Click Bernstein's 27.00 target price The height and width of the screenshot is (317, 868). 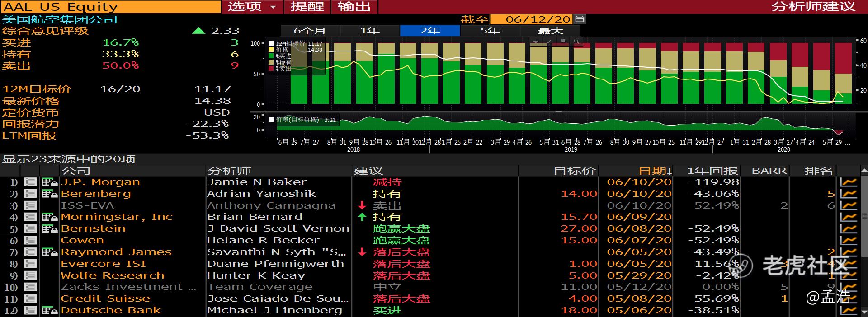(579, 228)
